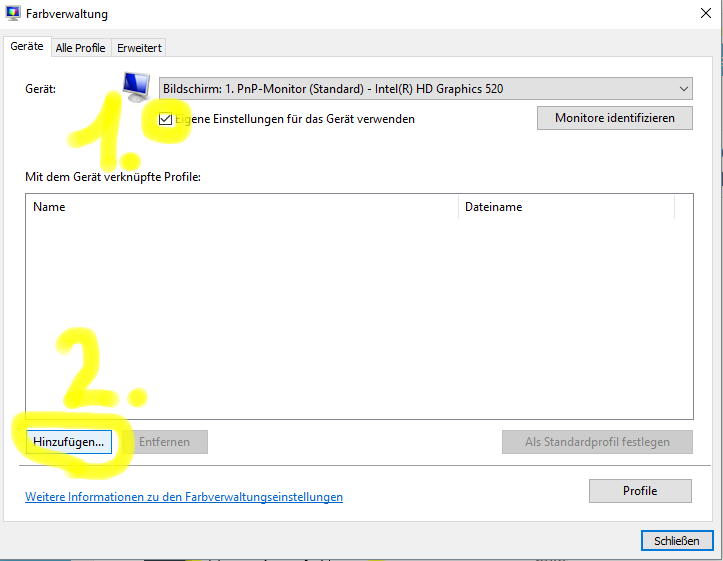Go to the Erweitert tab
Image resolution: width=723 pixels, height=561 pixels.
click(139, 48)
